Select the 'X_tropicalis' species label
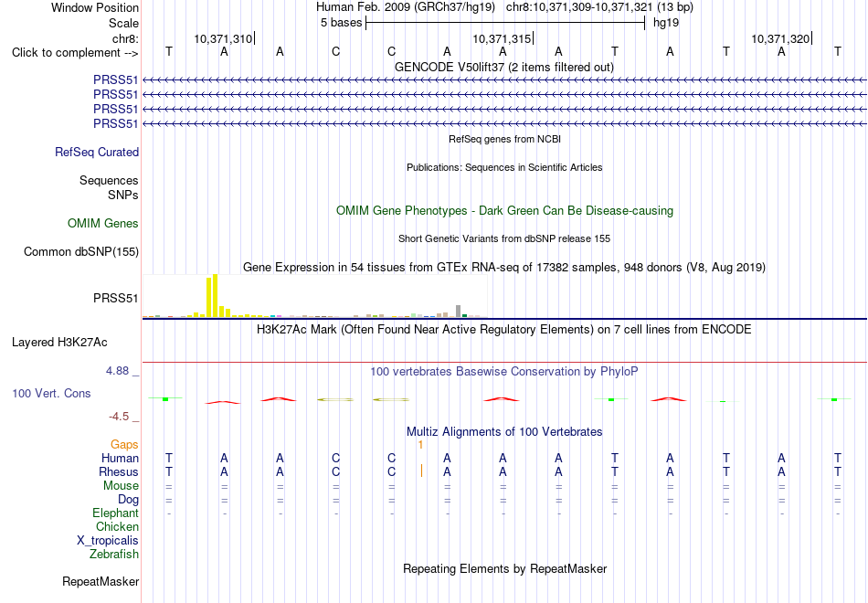The width and height of the screenshot is (868, 603). 108,541
